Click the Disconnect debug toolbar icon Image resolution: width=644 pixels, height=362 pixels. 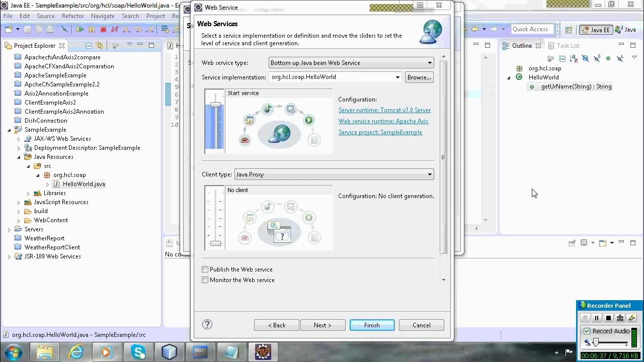pyautogui.click(x=115, y=30)
